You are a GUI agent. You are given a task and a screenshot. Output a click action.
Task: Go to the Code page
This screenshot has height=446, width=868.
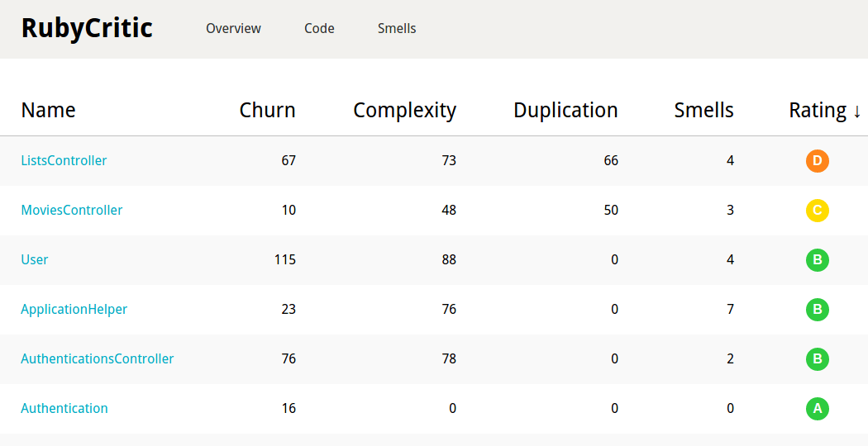pos(319,29)
